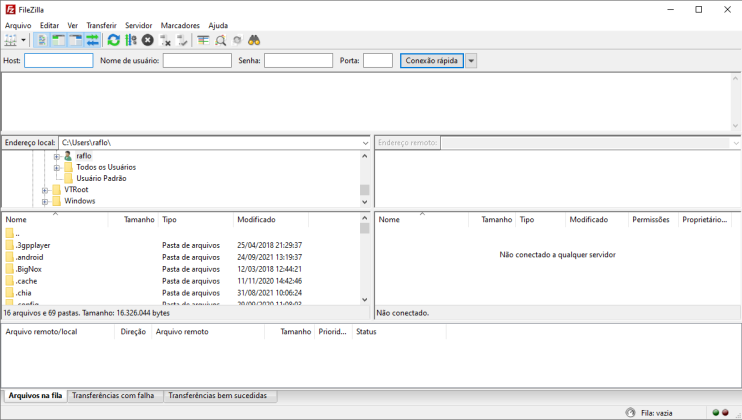Screen dimensions: 742x420
Task: Open the Marcadores menu
Action: (x=180, y=26)
